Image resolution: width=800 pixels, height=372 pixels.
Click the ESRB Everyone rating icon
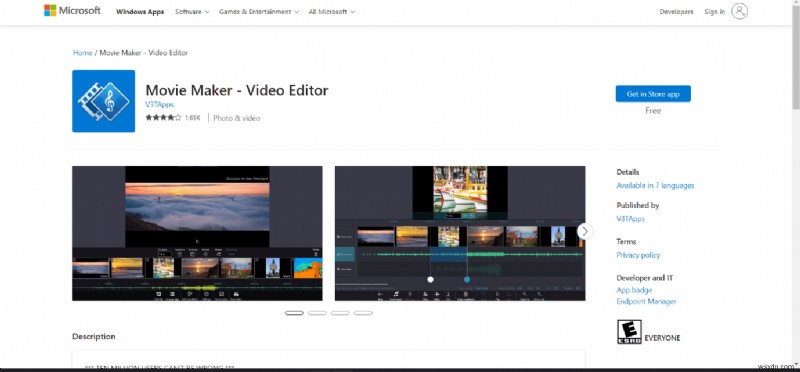[629, 332]
